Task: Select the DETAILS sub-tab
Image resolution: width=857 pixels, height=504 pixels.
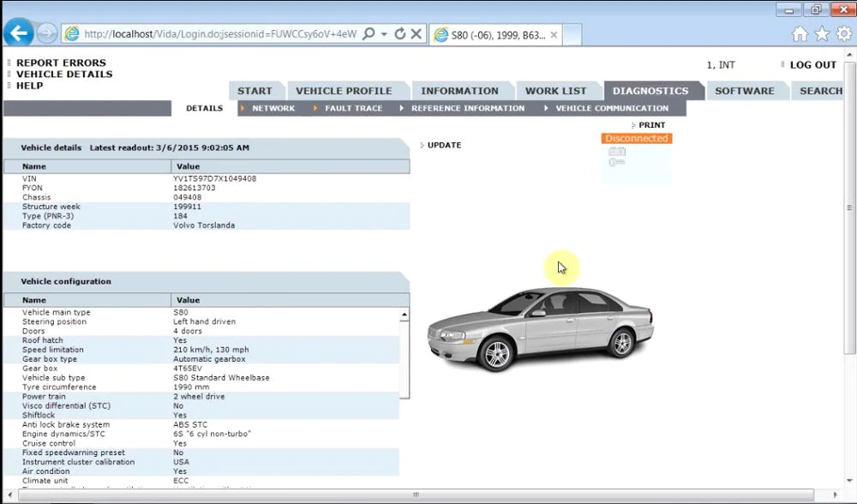Action: [205, 108]
